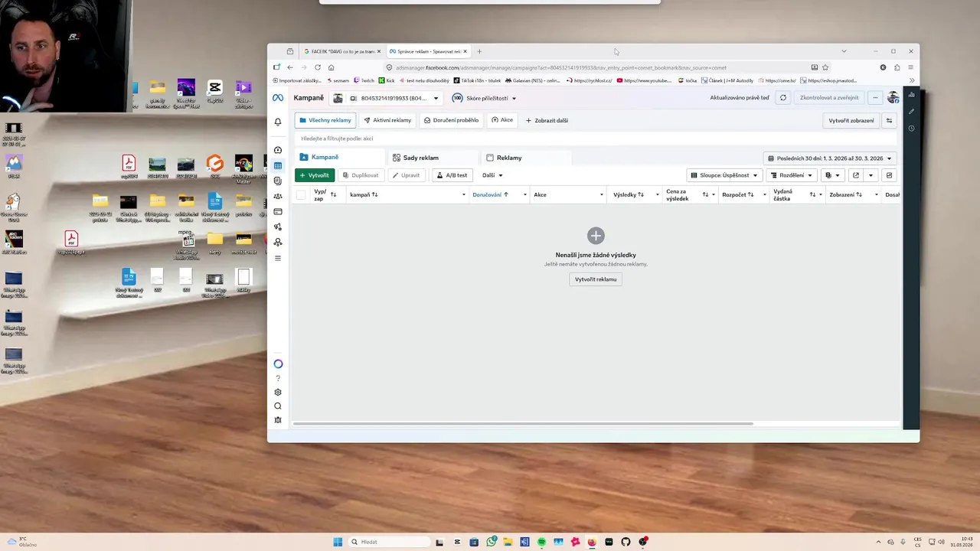Screen dimensions: 980x551
Task: Open the settings gear in Ads Manager sidebar
Action: click(278, 392)
